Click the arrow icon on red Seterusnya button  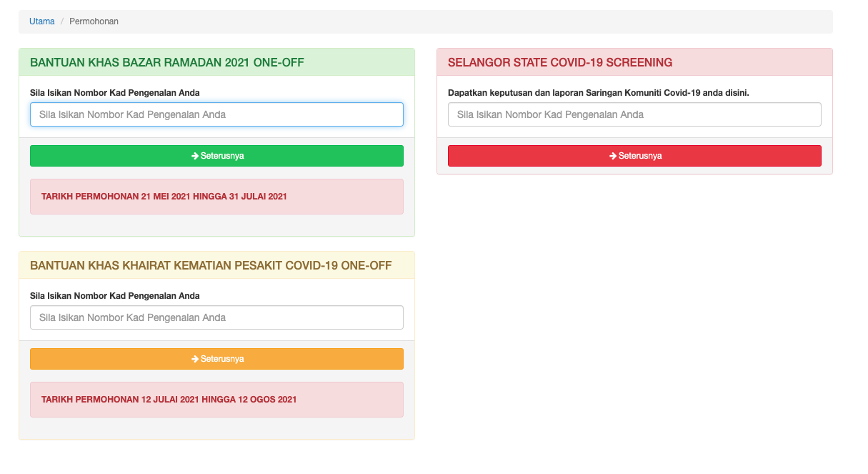tap(612, 156)
